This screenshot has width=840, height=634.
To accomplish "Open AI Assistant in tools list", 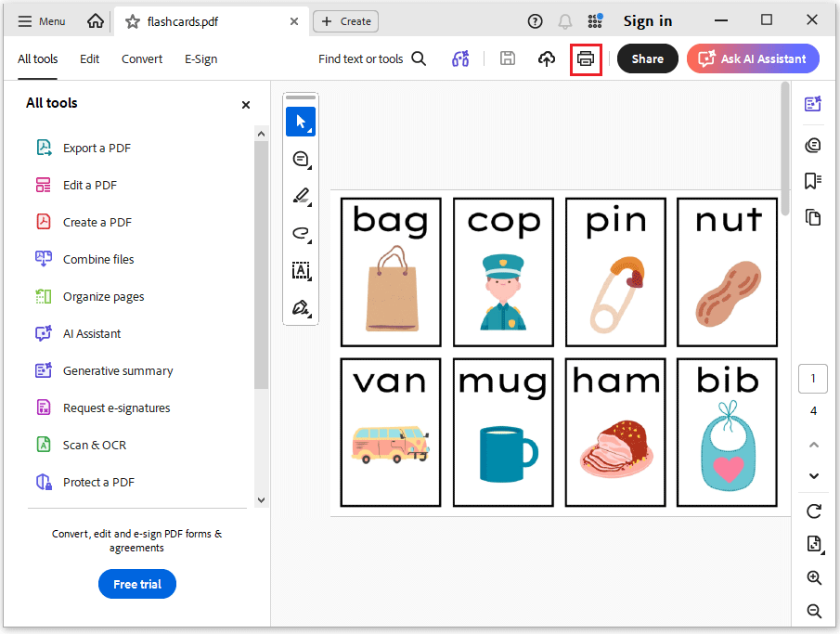I will click(79, 334).
